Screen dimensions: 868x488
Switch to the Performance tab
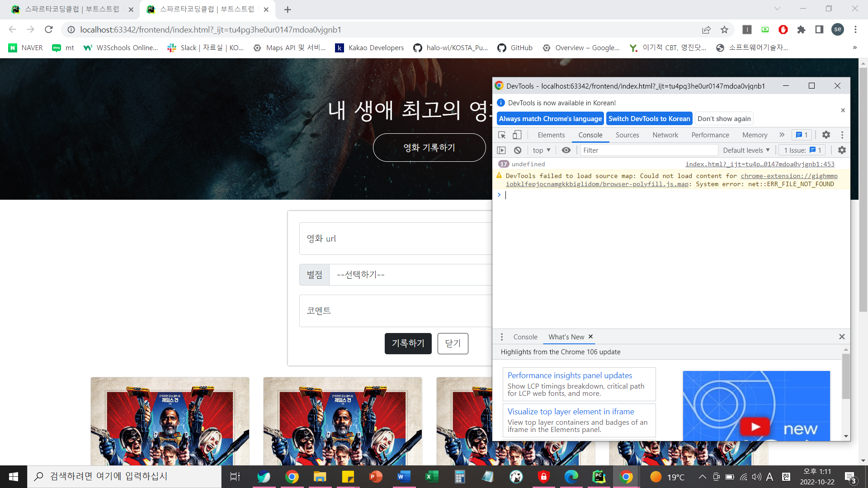(x=710, y=135)
